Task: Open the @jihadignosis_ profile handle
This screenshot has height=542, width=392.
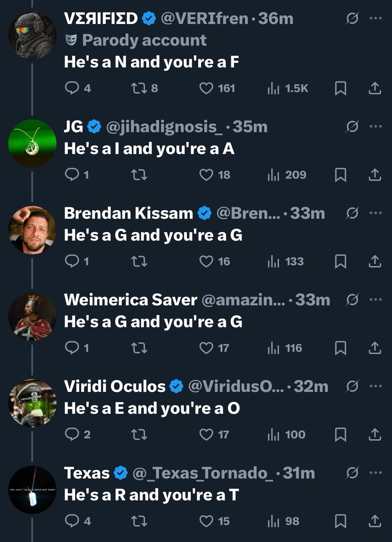Action: tap(164, 127)
